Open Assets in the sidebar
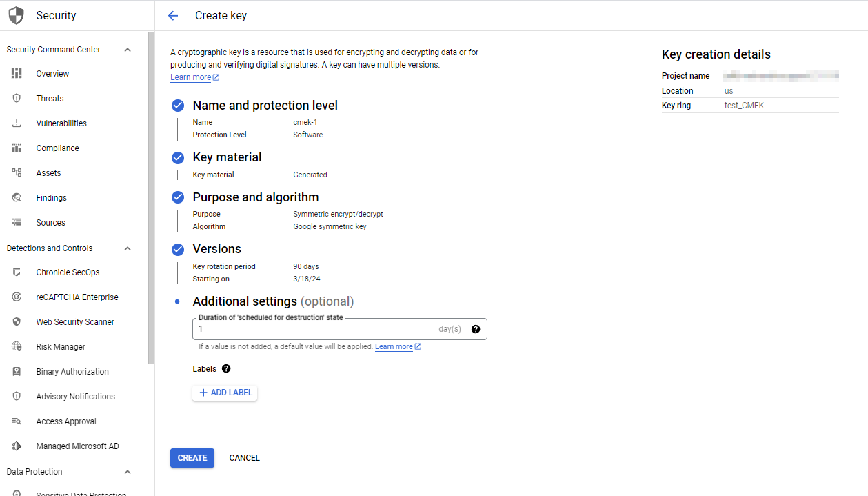 tap(49, 173)
